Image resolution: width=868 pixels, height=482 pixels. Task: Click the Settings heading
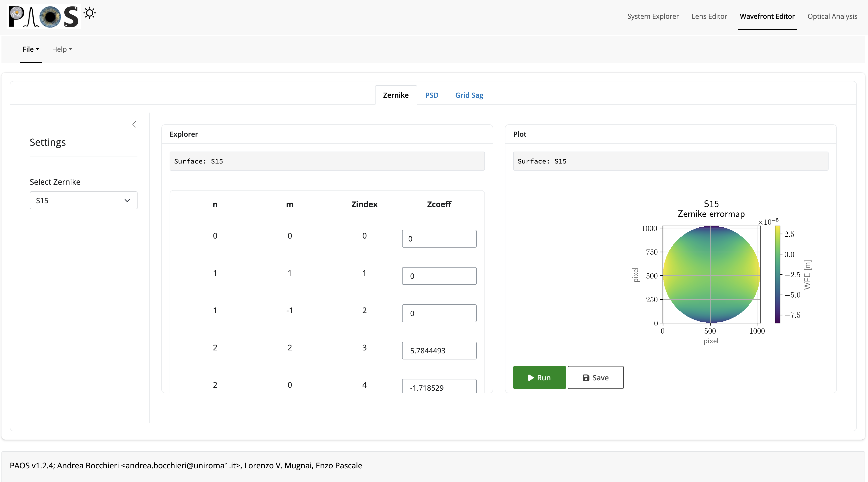tap(48, 142)
